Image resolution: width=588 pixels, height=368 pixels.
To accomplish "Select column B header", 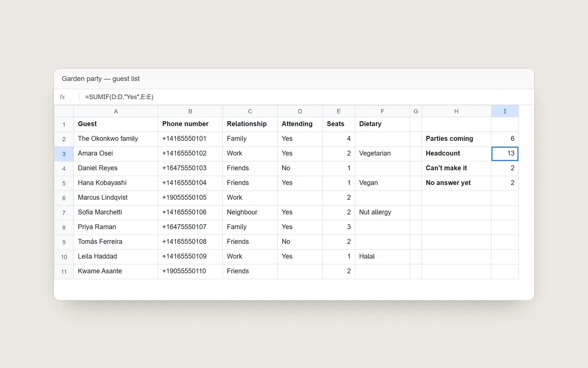I will 190,111.
